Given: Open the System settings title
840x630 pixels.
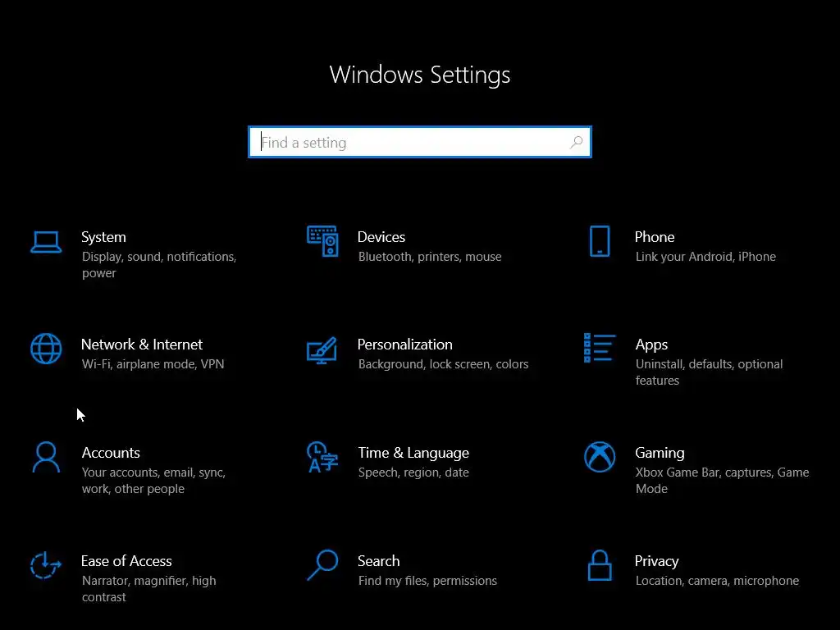Looking at the screenshot, I should tap(103, 237).
